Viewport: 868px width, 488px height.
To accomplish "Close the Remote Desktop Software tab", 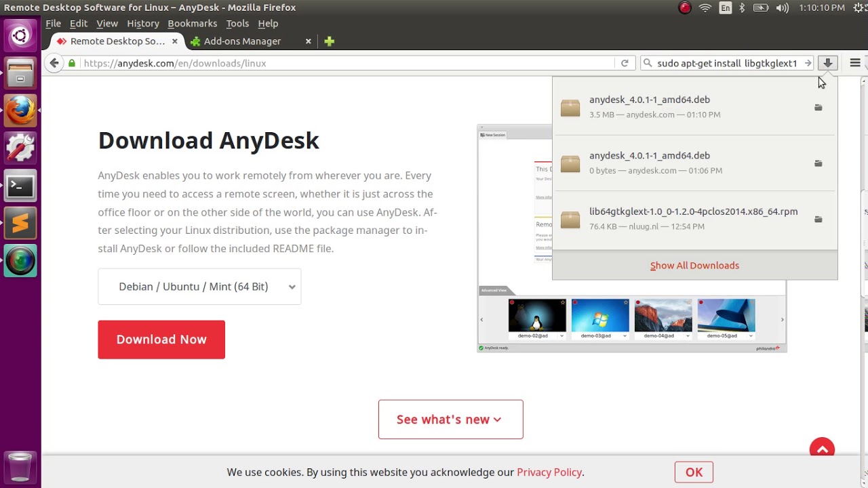I will click(174, 41).
